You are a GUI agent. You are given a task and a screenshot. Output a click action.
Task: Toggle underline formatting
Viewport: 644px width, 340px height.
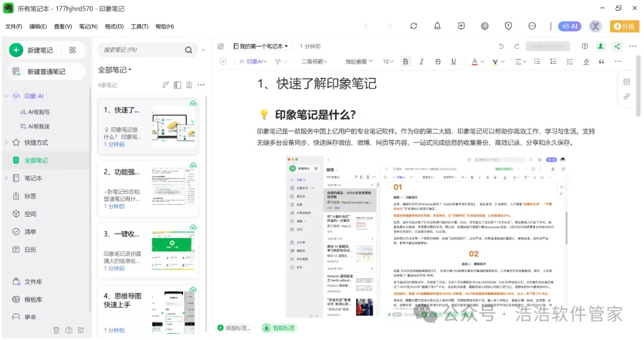pos(453,61)
